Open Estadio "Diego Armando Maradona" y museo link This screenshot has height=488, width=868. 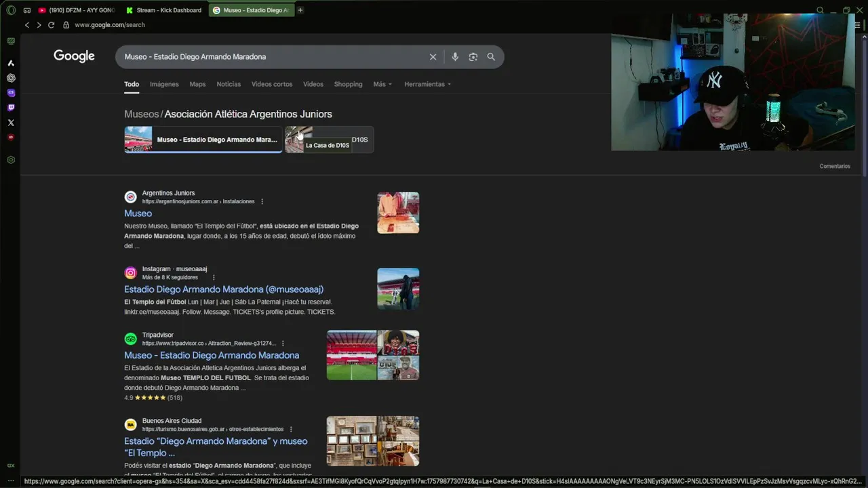216,447
